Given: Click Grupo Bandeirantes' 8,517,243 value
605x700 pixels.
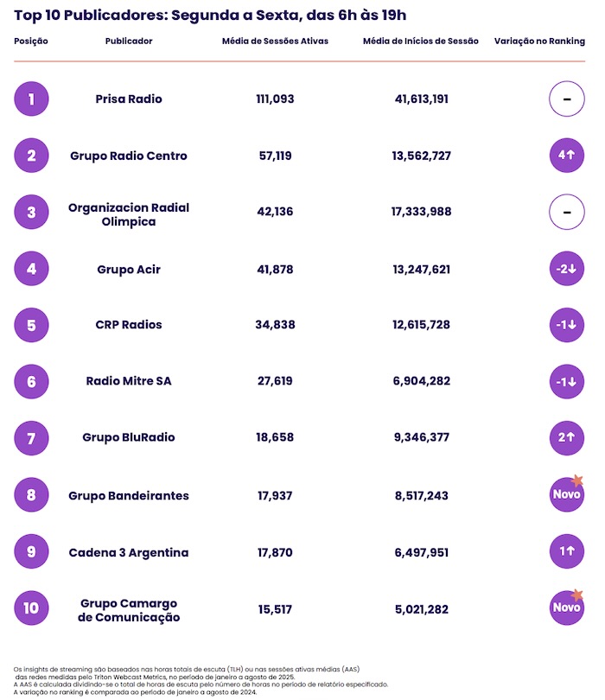Looking at the screenshot, I should pos(421,496).
